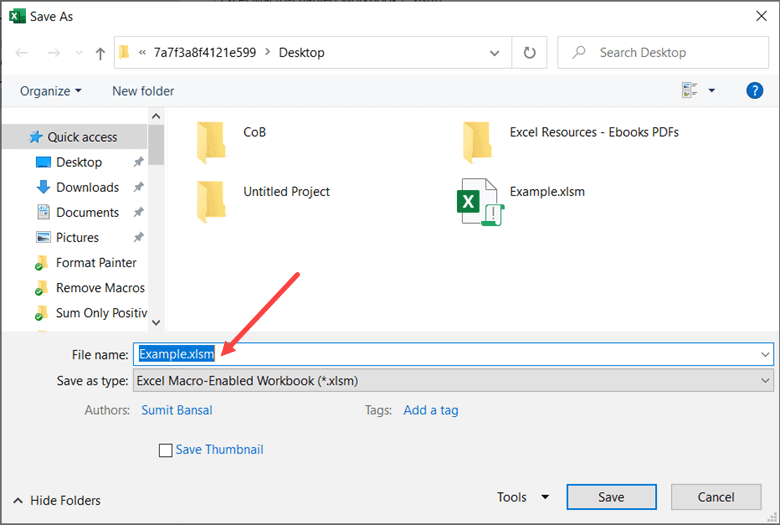The width and height of the screenshot is (780, 525).
Task: Click the Excel icon in title bar
Action: click(17, 16)
